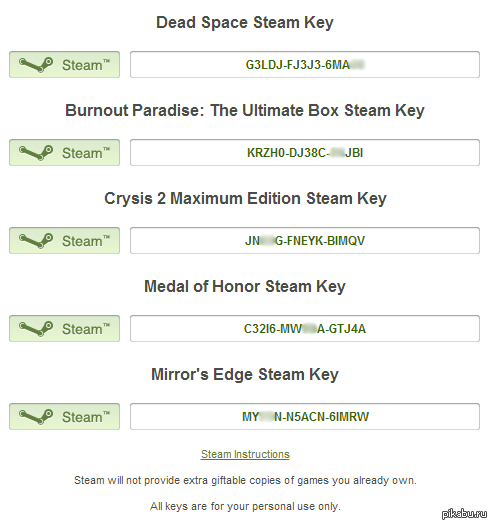The width and height of the screenshot is (492, 525).
Task: Click the Steam logo icon beside Mirror's Edge key
Action: (x=36, y=417)
